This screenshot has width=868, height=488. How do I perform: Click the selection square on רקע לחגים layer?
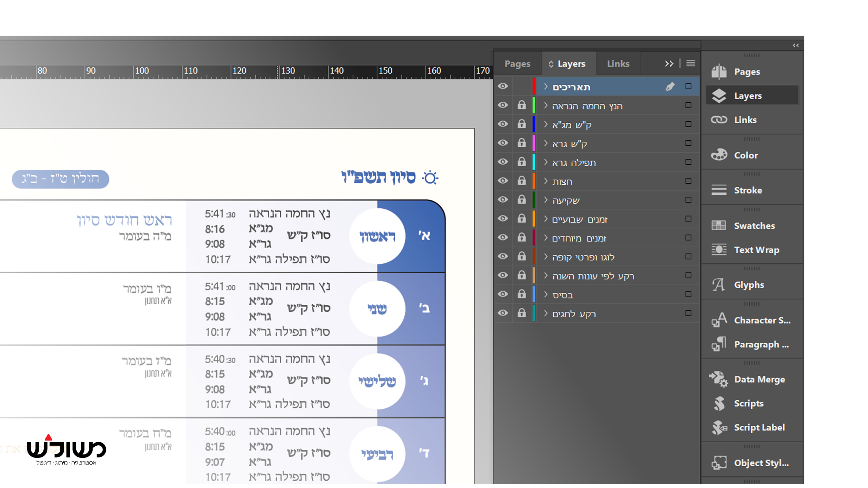point(688,313)
